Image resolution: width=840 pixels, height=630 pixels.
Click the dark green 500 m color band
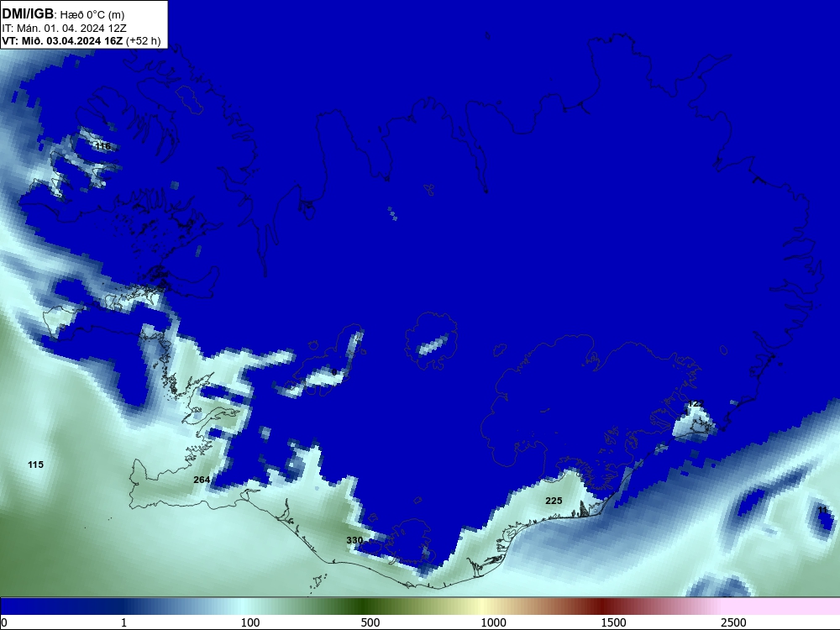[x=363, y=606]
